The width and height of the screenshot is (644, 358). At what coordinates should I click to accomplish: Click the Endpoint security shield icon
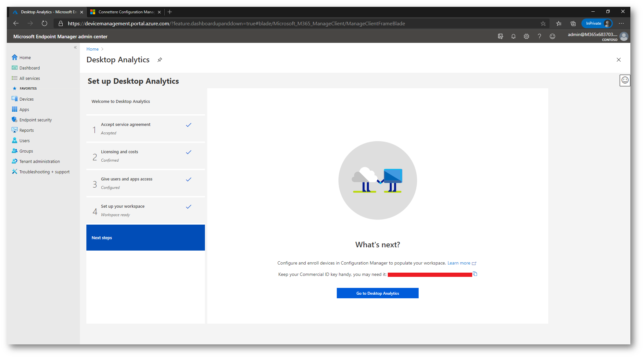15,120
